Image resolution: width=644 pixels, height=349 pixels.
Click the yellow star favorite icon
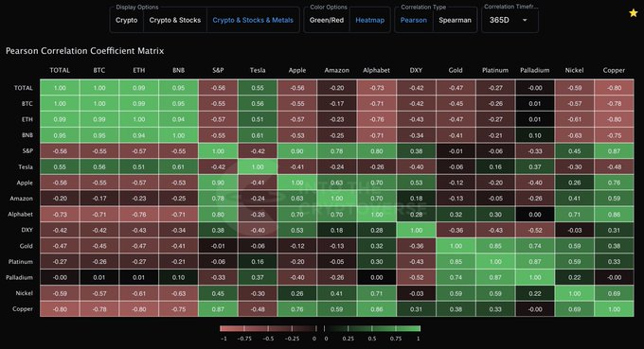(x=634, y=13)
